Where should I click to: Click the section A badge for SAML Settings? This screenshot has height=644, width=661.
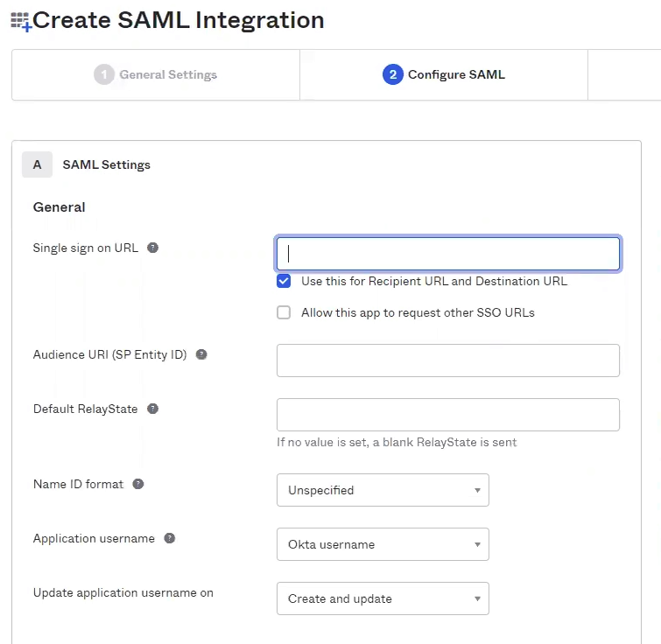[x=37, y=164]
